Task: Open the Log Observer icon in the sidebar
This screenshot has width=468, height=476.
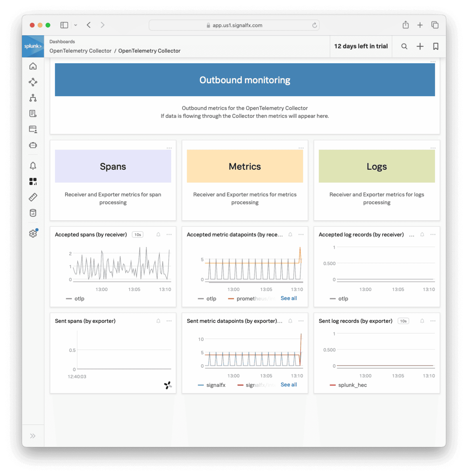Action: click(33, 114)
